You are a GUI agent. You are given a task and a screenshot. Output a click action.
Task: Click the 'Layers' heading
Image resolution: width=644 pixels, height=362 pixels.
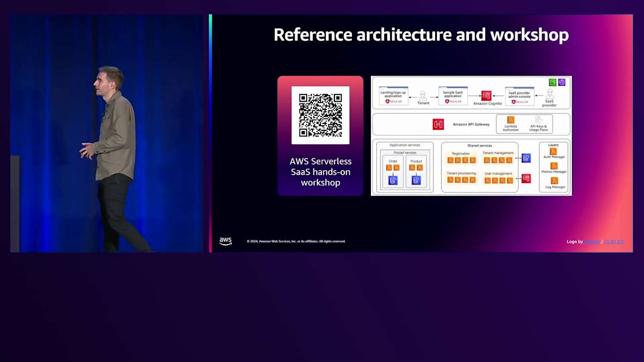coord(553,145)
